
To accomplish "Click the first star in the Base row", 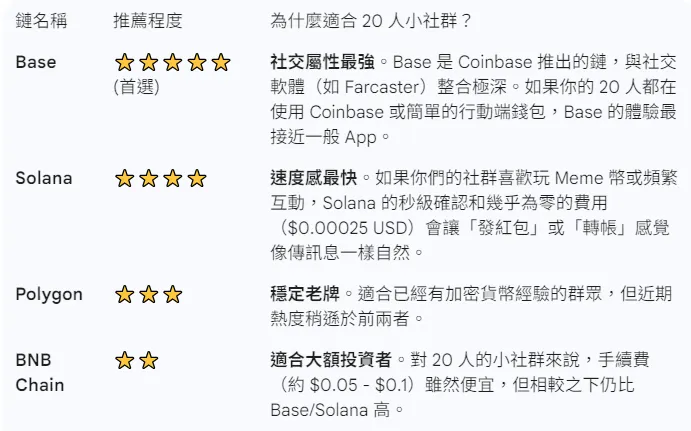I will pos(125,63).
